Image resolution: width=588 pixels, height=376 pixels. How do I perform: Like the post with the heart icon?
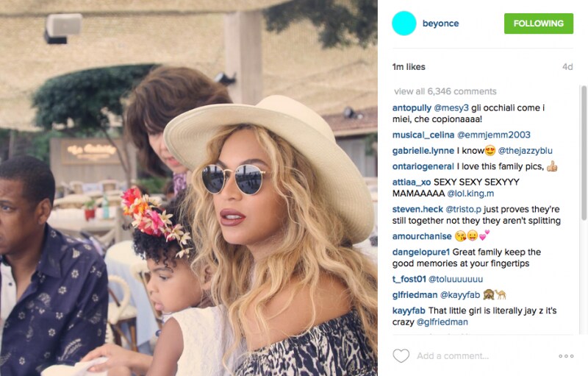(401, 355)
